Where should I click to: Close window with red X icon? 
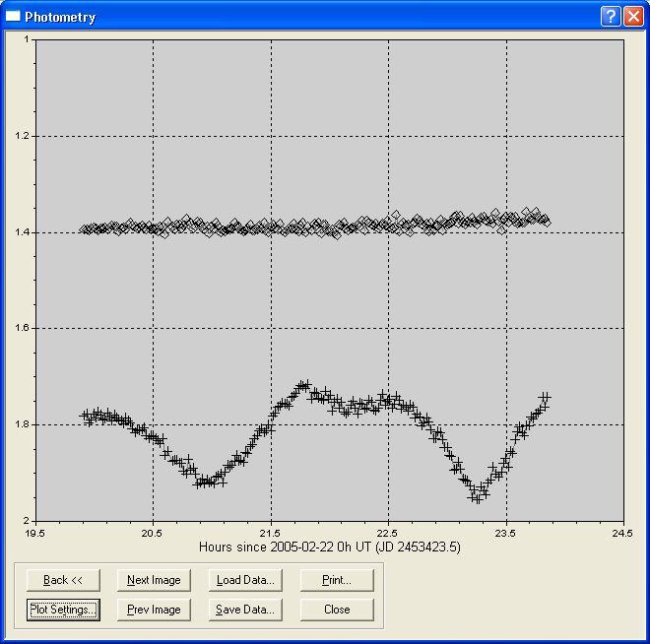click(634, 17)
